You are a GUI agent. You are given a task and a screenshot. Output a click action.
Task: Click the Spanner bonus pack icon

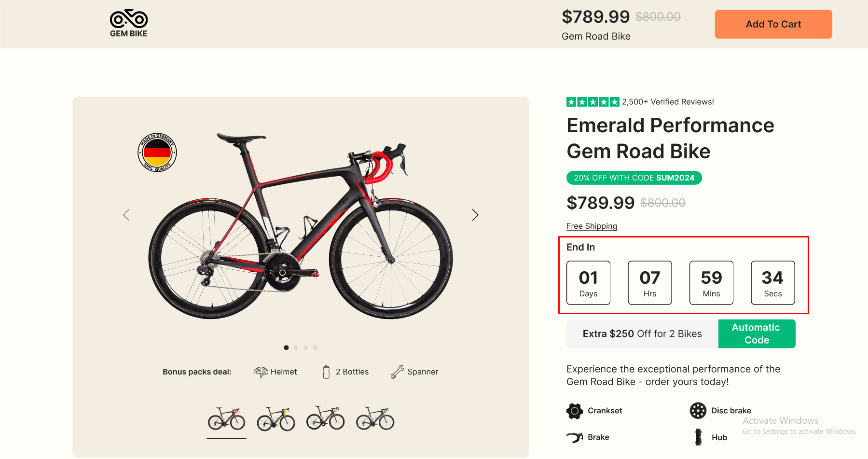coord(398,372)
